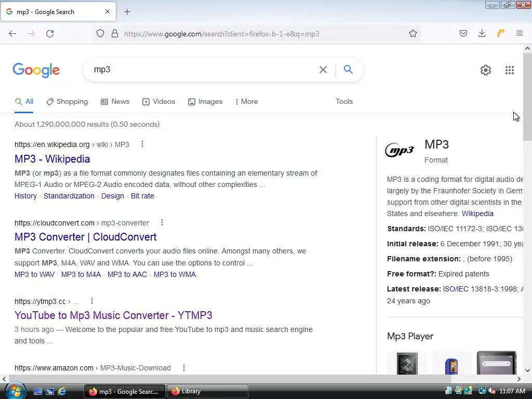Click the mp3 logo in knowledge panel
Image resolution: width=532 pixels, height=399 pixels.
400,150
